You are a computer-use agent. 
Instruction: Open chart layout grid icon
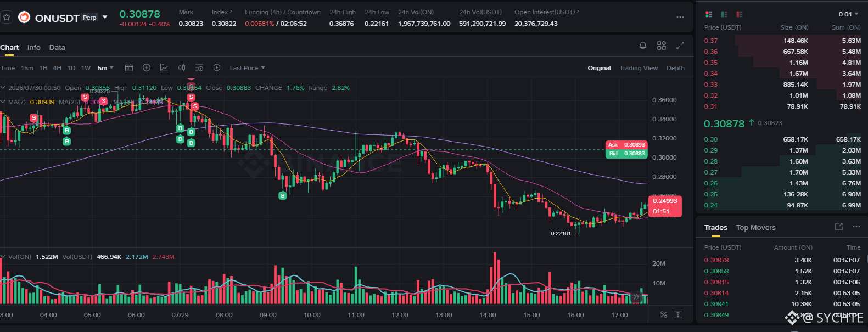coord(662,46)
